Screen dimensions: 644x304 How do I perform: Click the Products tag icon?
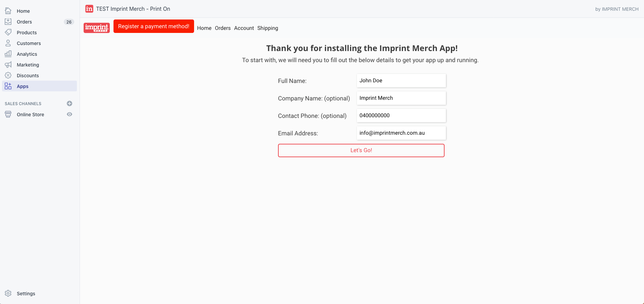(x=8, y=33)
